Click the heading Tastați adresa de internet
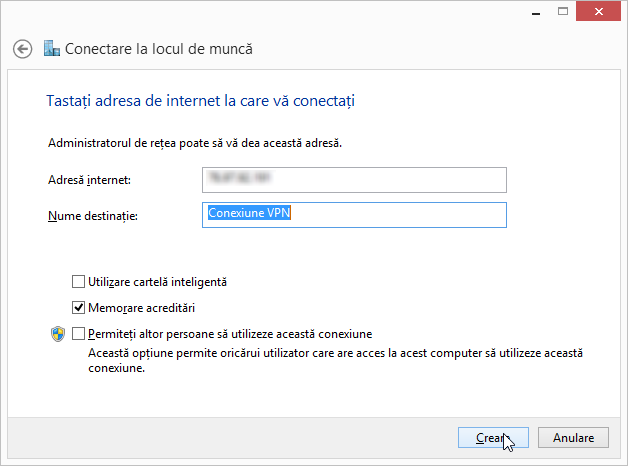628x466 pixels. coord(201,101)
